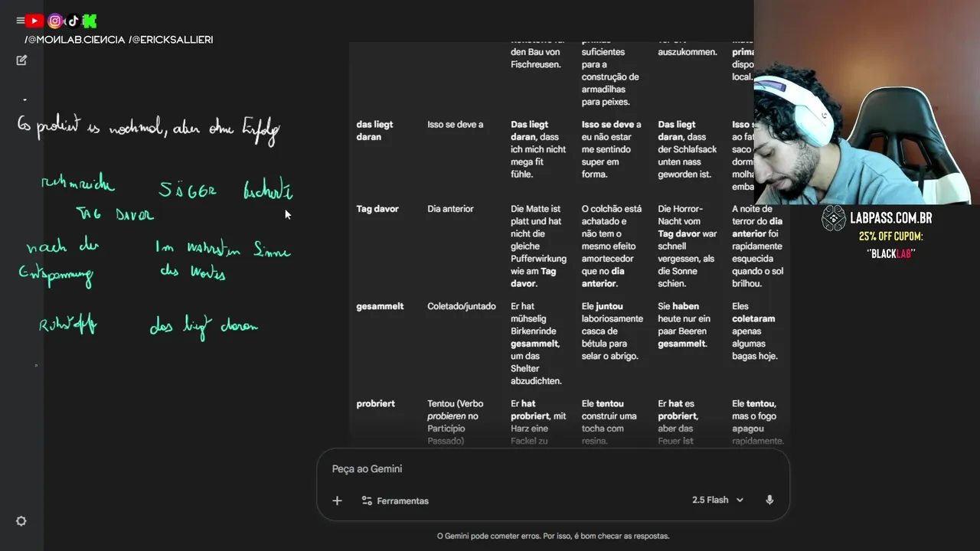Open the settings gear in the sidebar
This screenshot has height=551, width=980.
(x=21, y=521)
